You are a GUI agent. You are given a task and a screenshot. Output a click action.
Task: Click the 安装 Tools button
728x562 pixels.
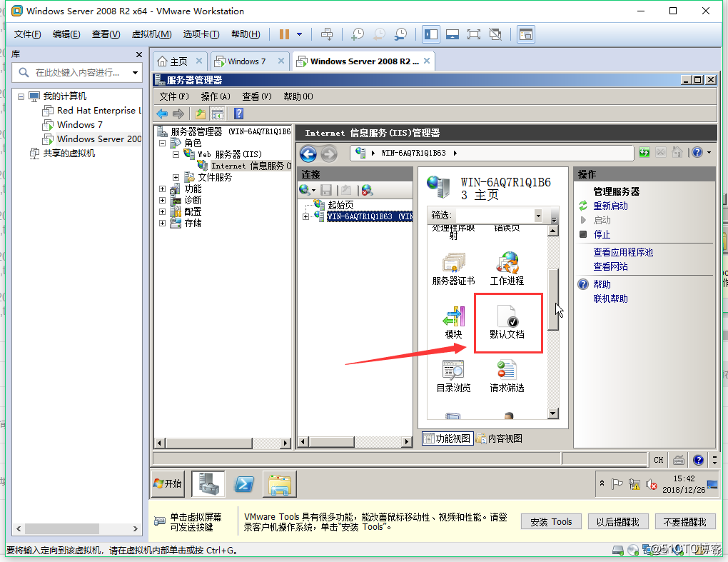(551, 522)
